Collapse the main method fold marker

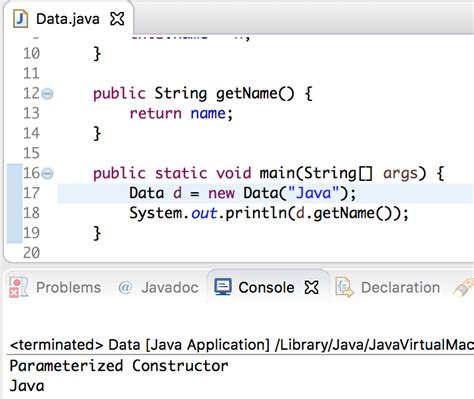(x=48, y=173)
